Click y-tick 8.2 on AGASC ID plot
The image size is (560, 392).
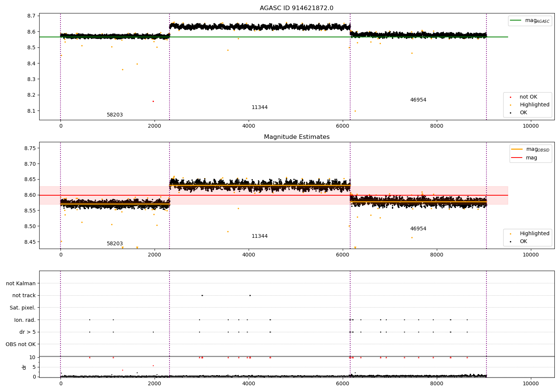tap(31, 95)
